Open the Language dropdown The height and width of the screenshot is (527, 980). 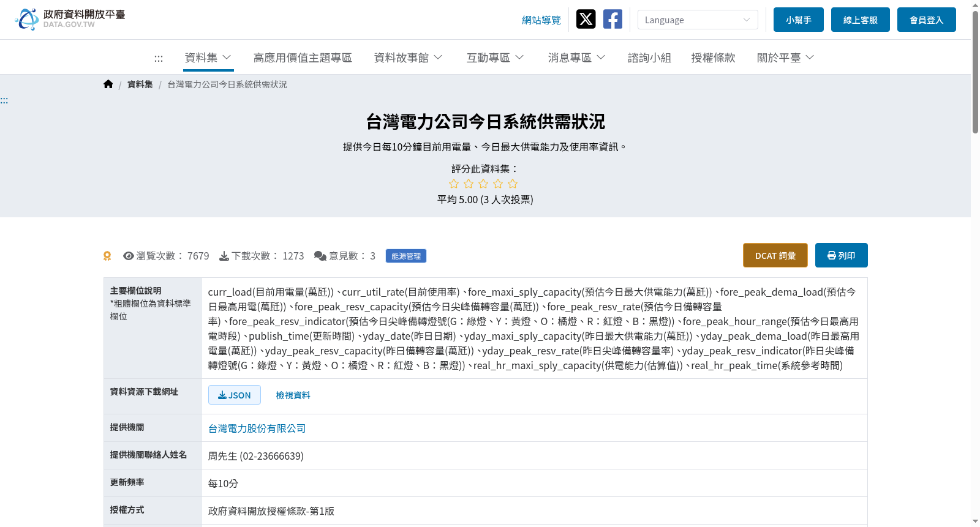pyautogui.click(x=698, y=20)
